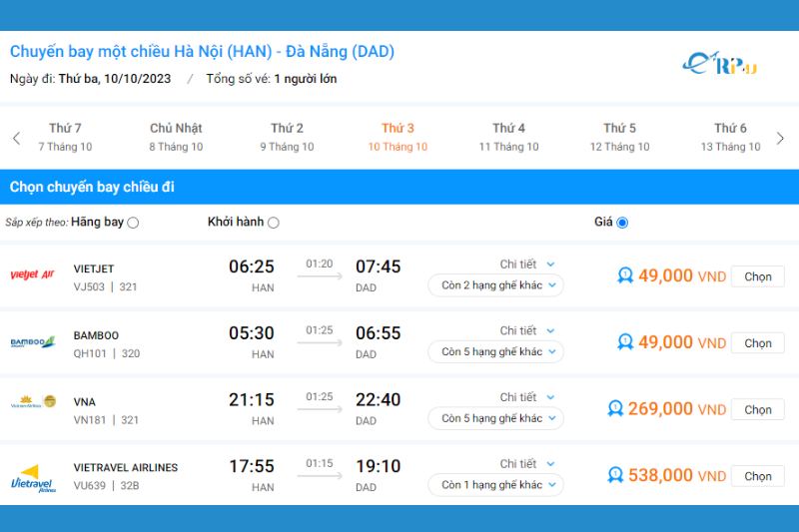799x532 pixels.
Task: Click the flight number VU639
Action: (90, 486)
